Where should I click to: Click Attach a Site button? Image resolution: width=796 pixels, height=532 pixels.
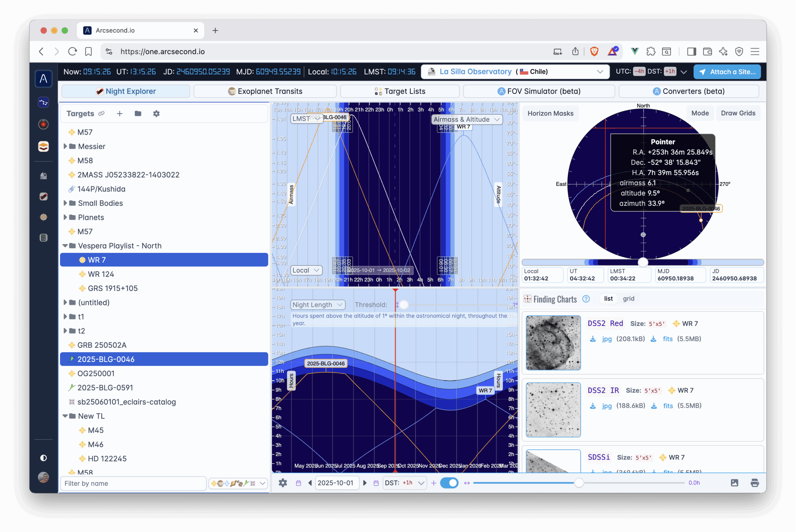tap(727, 72)
